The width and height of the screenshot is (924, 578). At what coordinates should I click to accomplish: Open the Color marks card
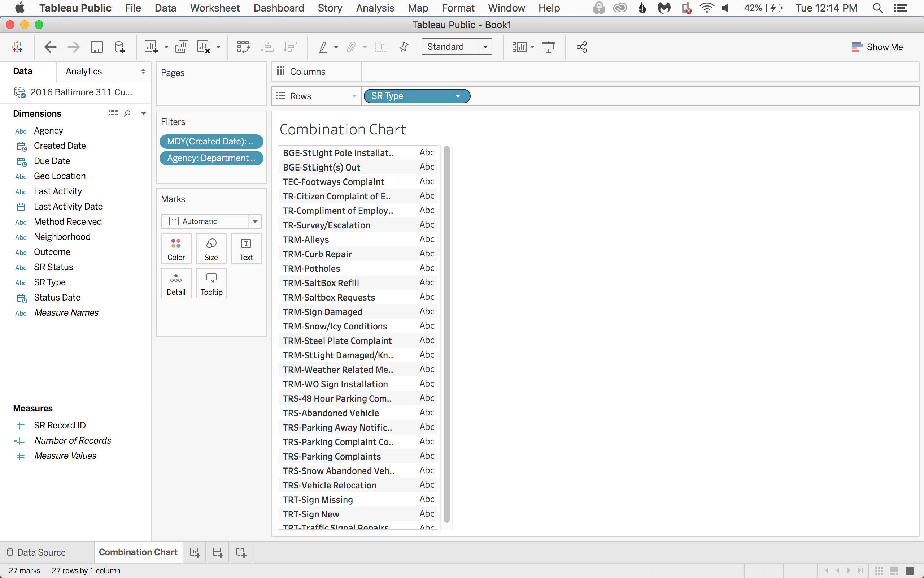point(176,249)
